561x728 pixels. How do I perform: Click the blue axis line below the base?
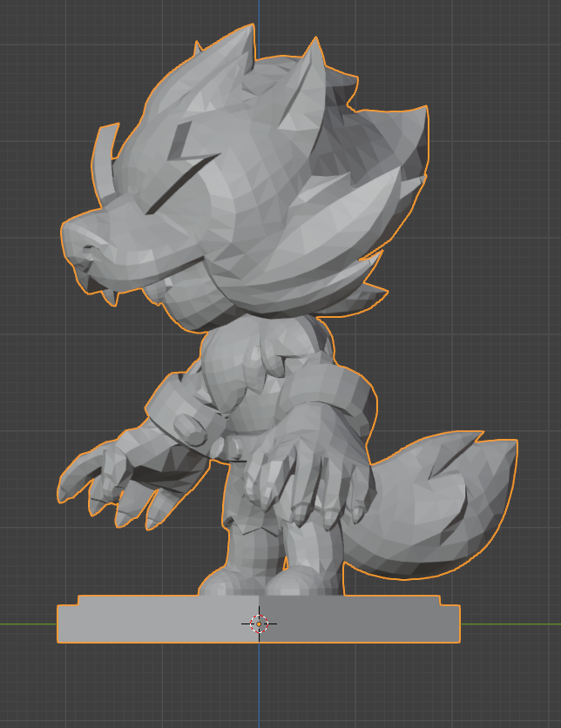pyautogui.click(x=259, y=688)
